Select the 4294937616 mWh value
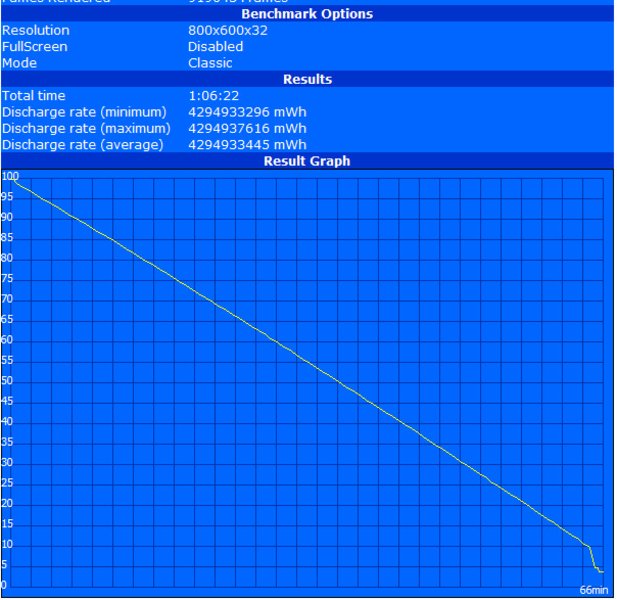617x600 pixels. (x=247, y=129)
